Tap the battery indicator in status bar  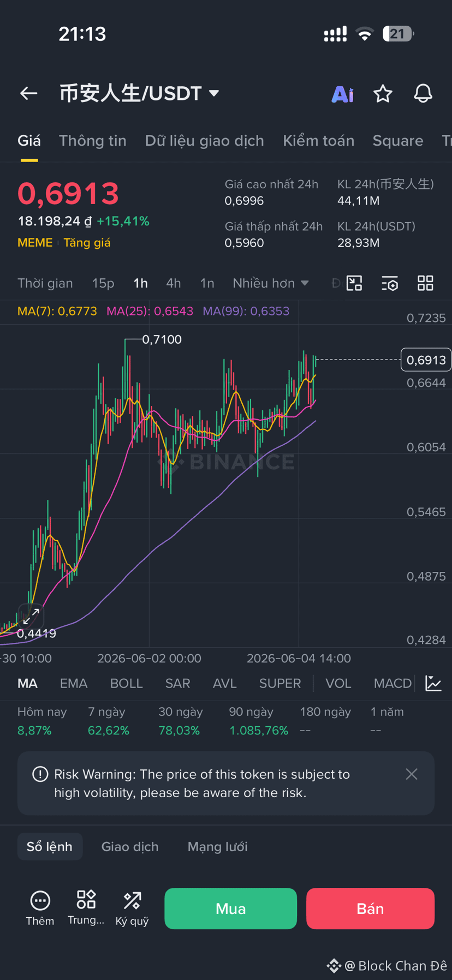coord(399,34)
